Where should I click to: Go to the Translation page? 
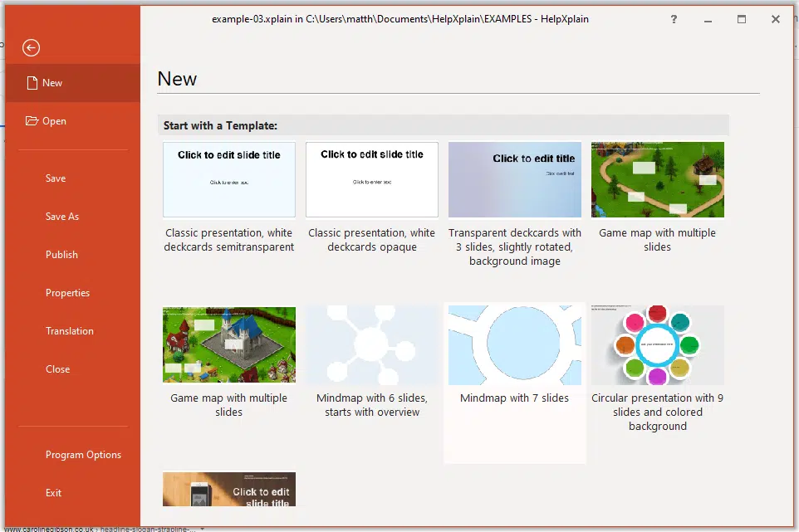(x=69, y=331)
